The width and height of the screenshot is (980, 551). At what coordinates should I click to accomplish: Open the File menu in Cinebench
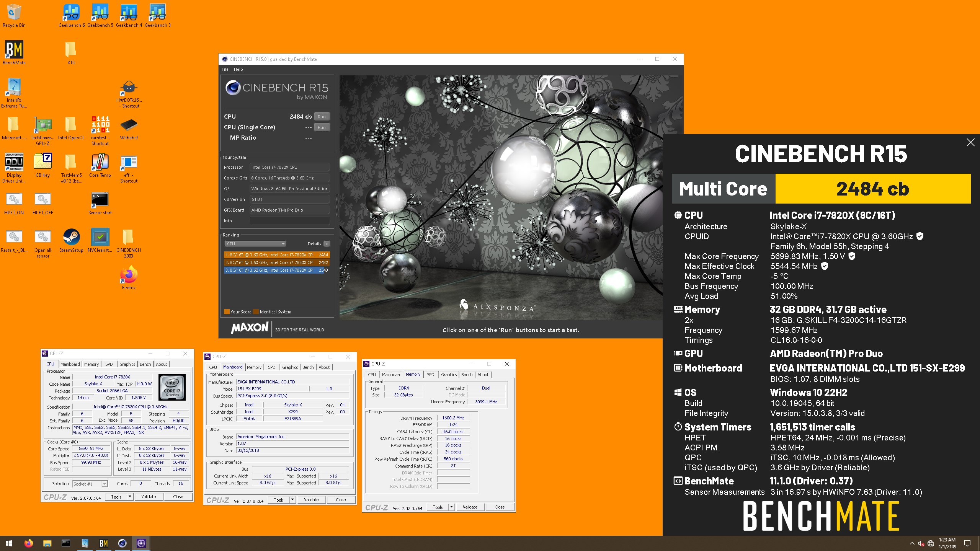pyautogui.click(x=225, y=69)
